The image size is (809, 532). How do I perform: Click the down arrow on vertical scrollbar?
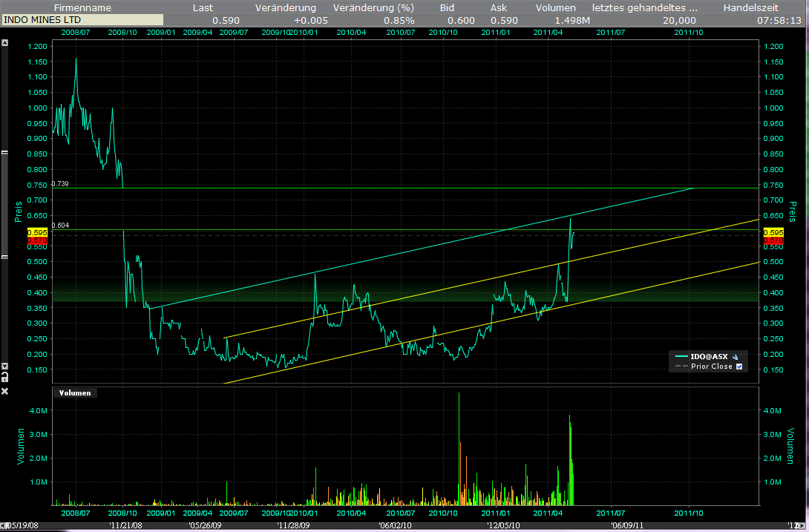click(4, 367)
